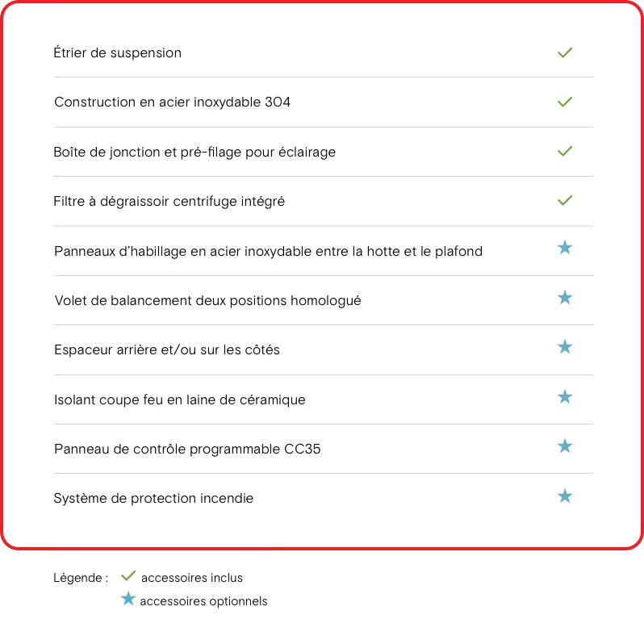644x644 pixels.
Task: Click the blue star in the legend
Action: tap(128, 599)
